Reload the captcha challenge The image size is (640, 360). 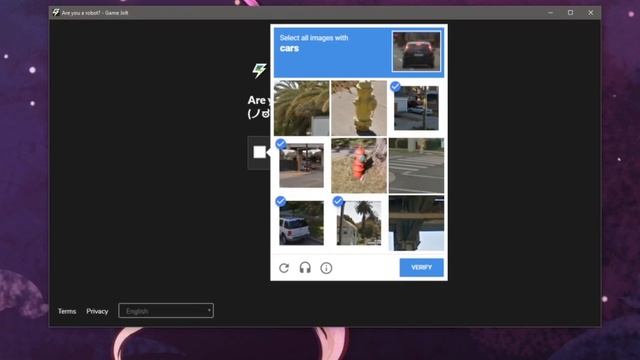click(284, 268)
